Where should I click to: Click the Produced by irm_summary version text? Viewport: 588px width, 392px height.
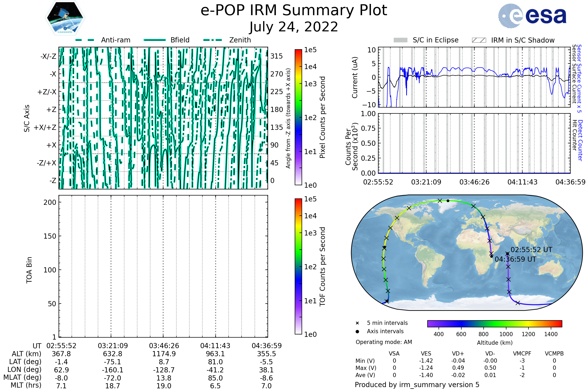(x=417, y=385)
